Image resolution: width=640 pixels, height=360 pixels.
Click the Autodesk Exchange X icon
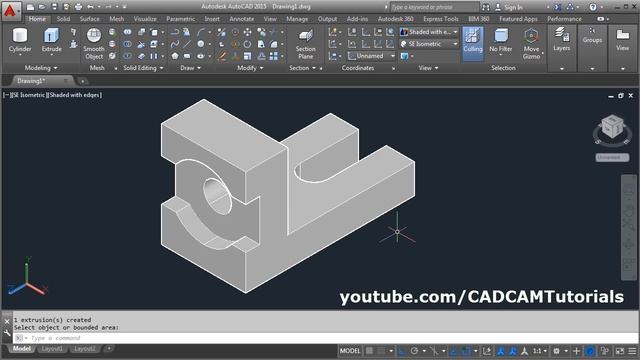(x=558, y=7)
